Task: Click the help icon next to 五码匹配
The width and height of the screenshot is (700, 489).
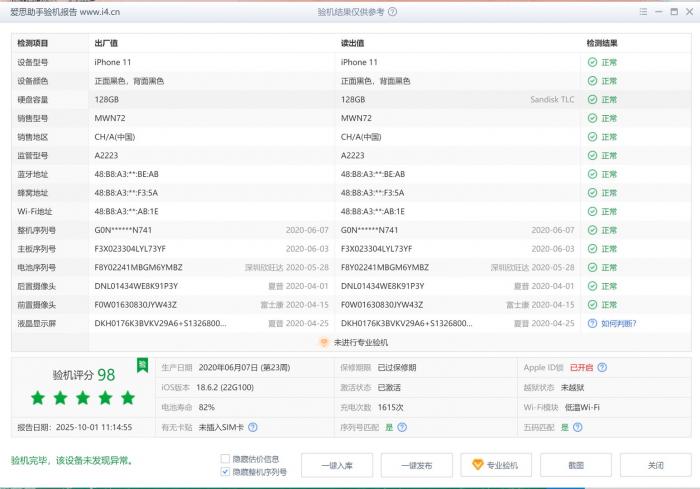Action: [x=577, y=427]
